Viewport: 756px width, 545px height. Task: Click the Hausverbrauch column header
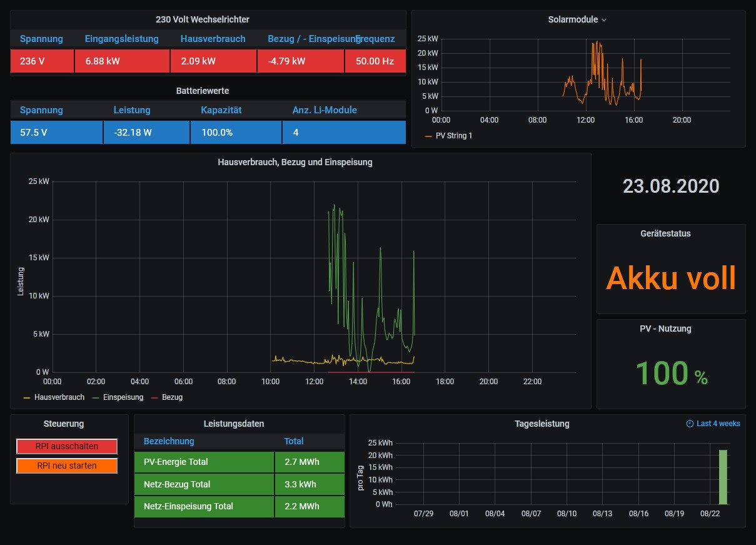pyautogui.click(x=213, y=39)
